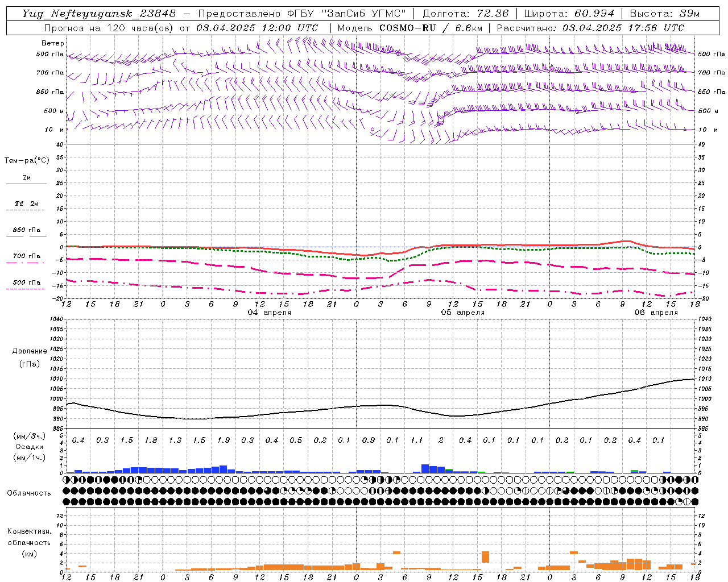Click the green dotted line sample under Td 2м
Viewport: 728px width, 582px height.
pyautogui.click(x=25, y=210)
